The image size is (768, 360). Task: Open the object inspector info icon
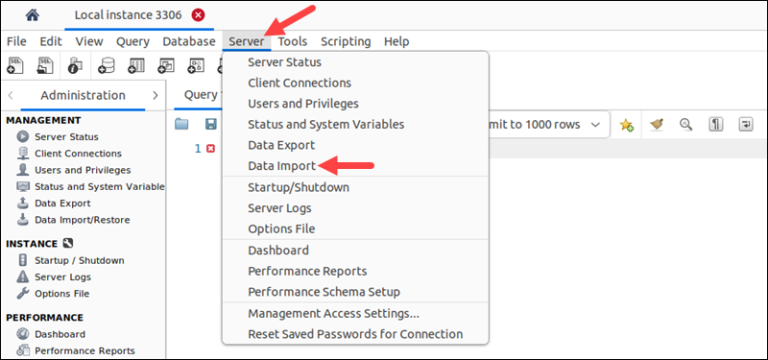coord(76,66)
